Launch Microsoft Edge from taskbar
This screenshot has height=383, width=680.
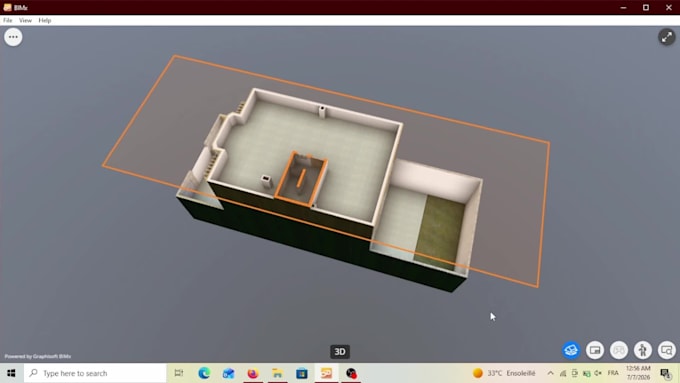(204, 373)
